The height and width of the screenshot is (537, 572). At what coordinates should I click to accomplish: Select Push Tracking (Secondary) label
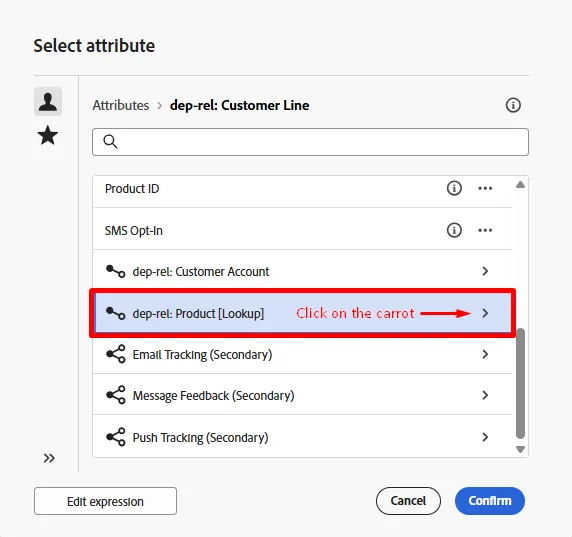200,438
